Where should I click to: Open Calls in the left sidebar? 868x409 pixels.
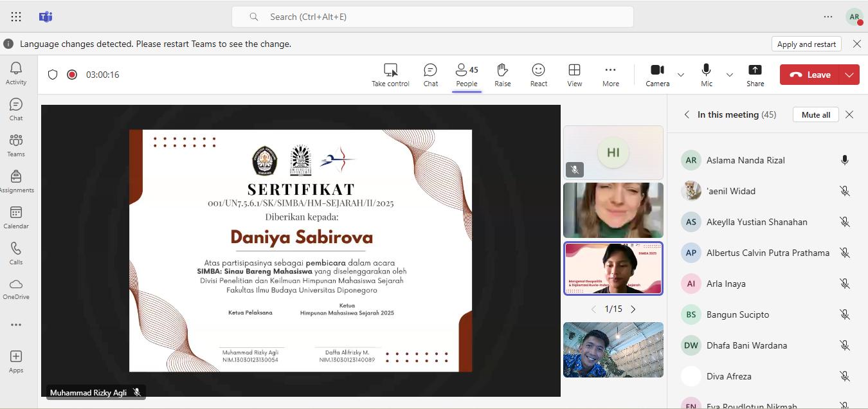[16, 253]
